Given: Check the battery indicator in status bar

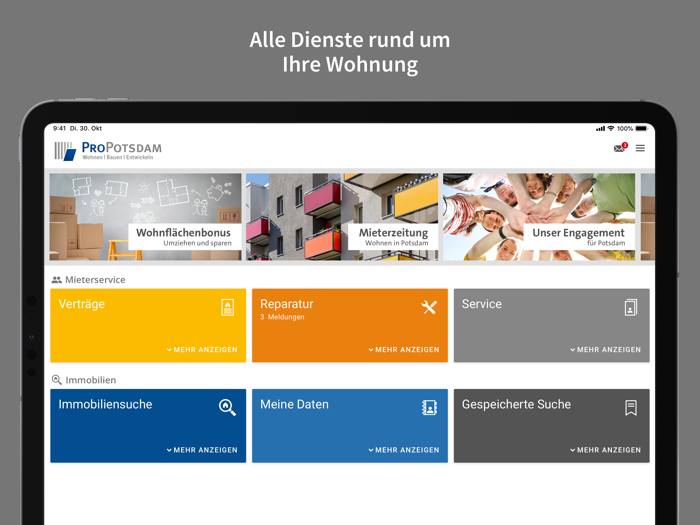Looking at the screenshot, I should 642,129.
